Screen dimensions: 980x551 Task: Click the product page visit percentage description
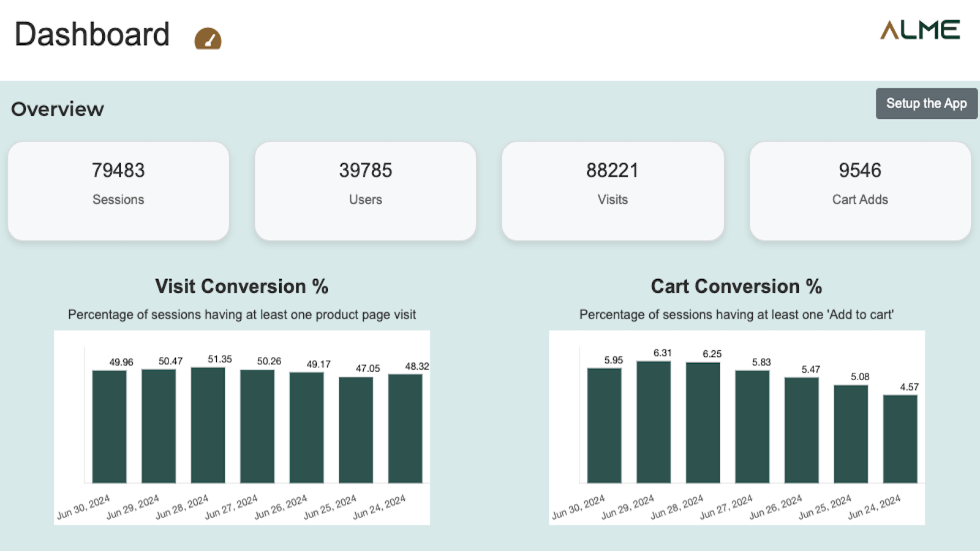point(242,315)
